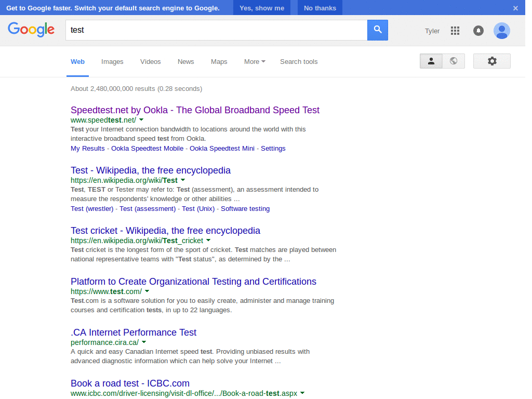Select the Web tab
The image size is (532, 399).
pos(78,62)
